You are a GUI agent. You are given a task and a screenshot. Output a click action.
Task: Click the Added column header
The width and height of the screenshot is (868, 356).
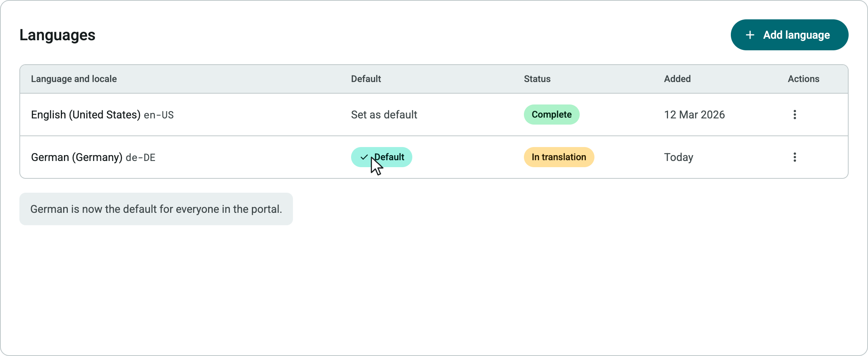pyautogui.click(x=677, y=79)
